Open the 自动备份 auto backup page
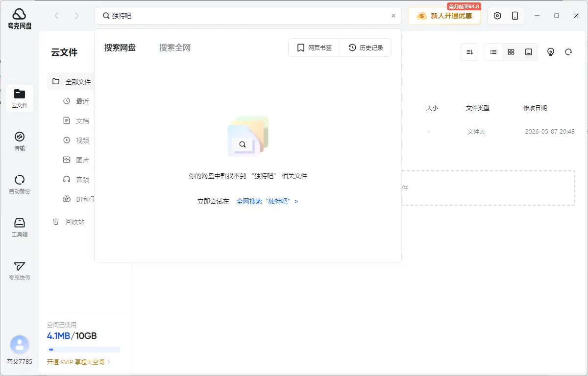Screen dimensions: 588x376 (x=20, y=184)
